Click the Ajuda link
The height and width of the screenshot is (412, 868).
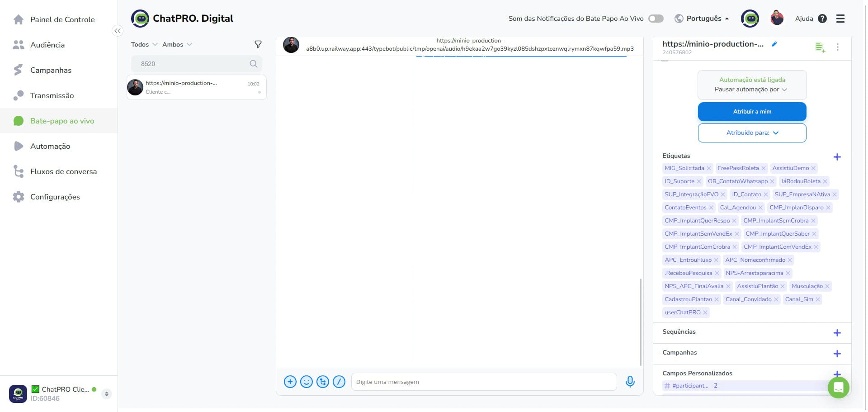coord(804,19)
